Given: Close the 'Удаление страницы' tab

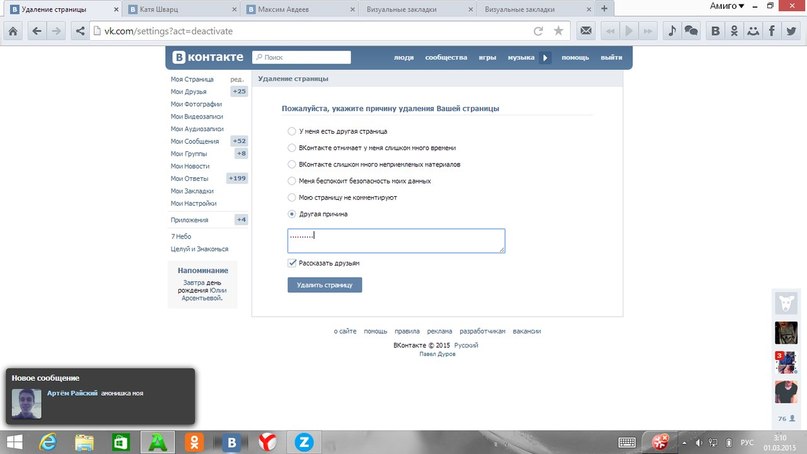Looking at the screenshot, I should coord(116,9).
